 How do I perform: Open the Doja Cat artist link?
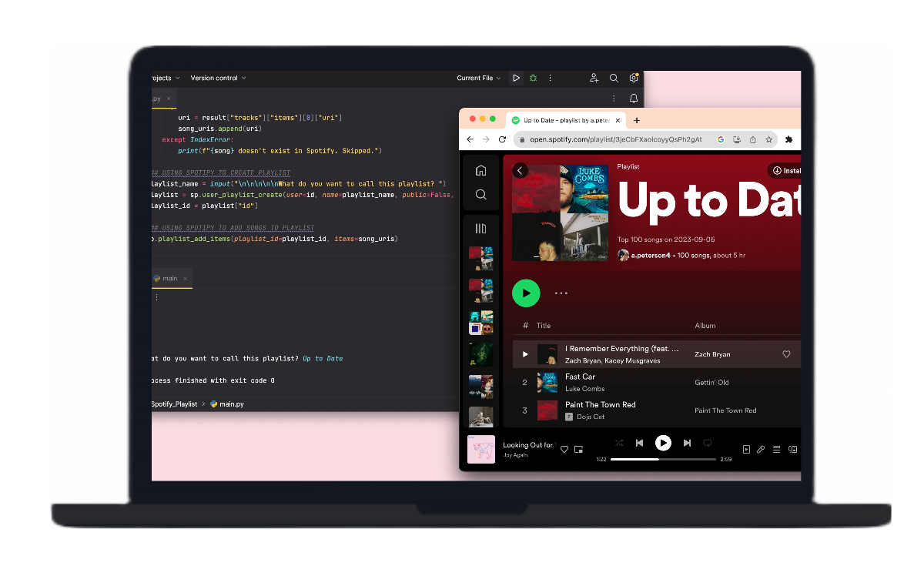(591, 417)
